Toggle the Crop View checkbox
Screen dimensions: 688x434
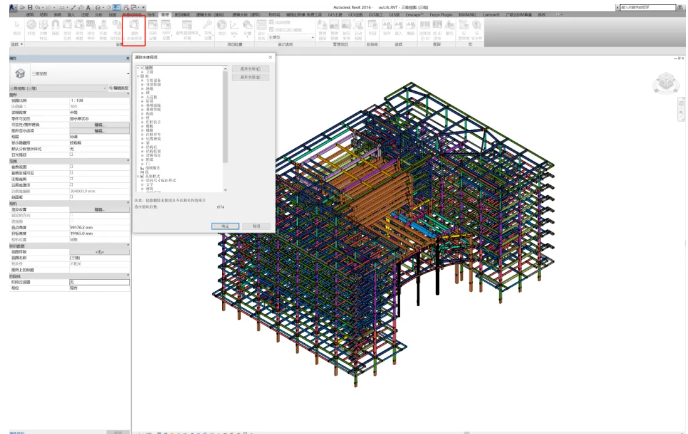click(72, 167)
